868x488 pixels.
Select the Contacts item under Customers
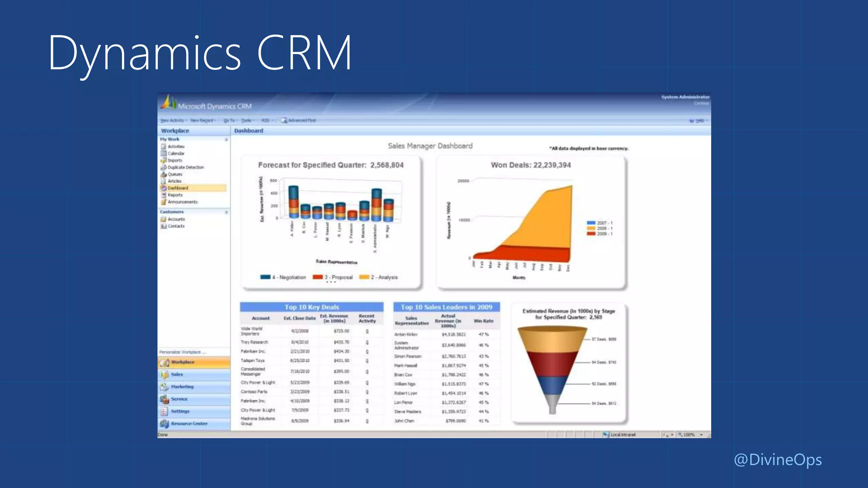(x=176, y=226)
